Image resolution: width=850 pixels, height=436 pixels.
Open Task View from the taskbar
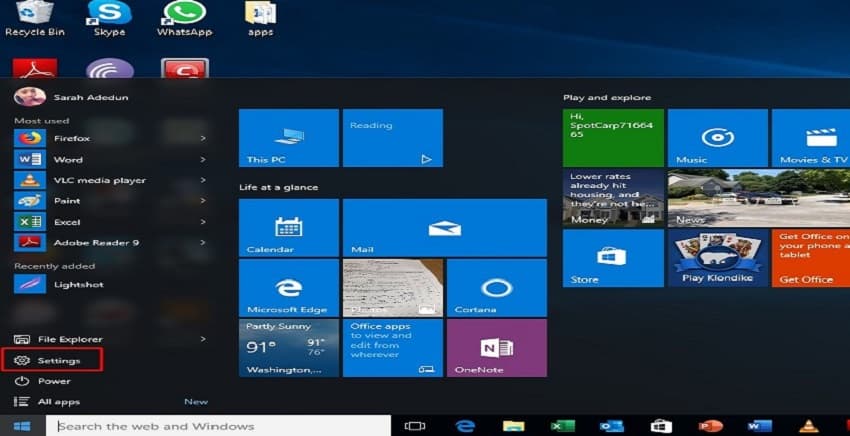click(415, 426)
